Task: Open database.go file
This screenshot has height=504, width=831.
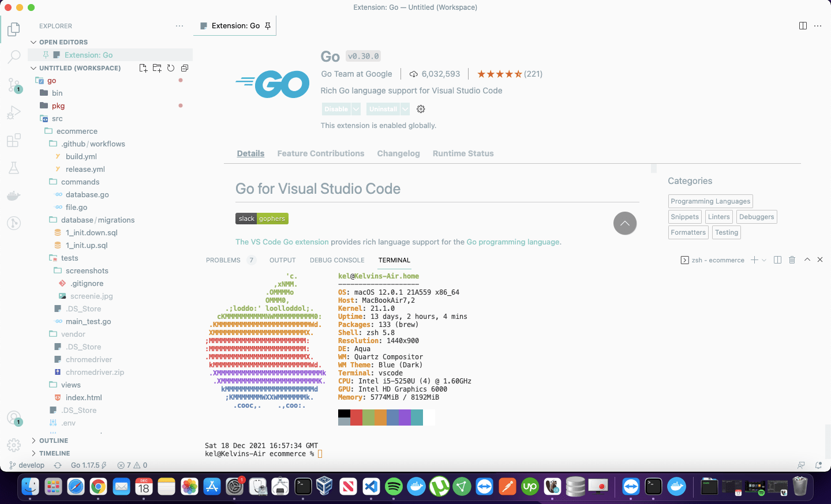Action: tap(87, 195)
